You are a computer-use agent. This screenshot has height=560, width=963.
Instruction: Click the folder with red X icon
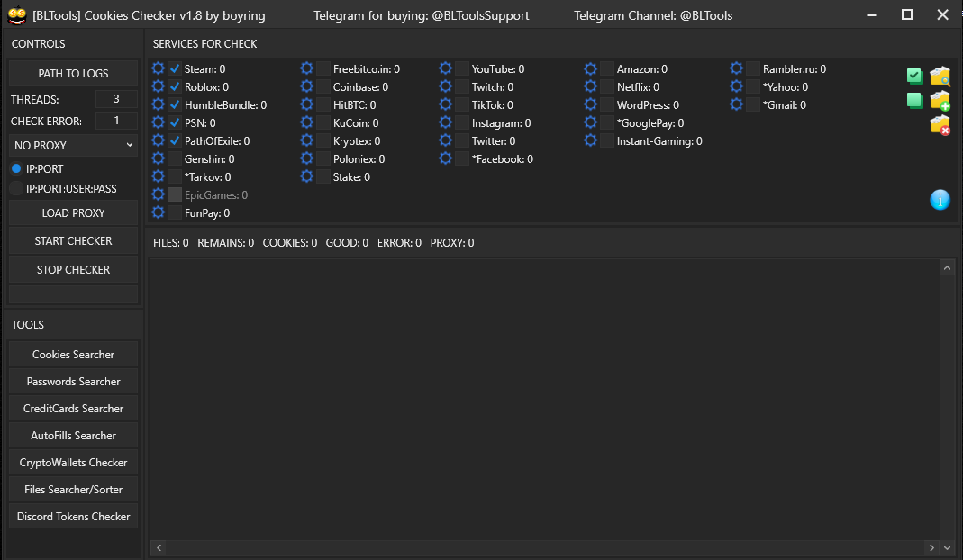point(940,125)
